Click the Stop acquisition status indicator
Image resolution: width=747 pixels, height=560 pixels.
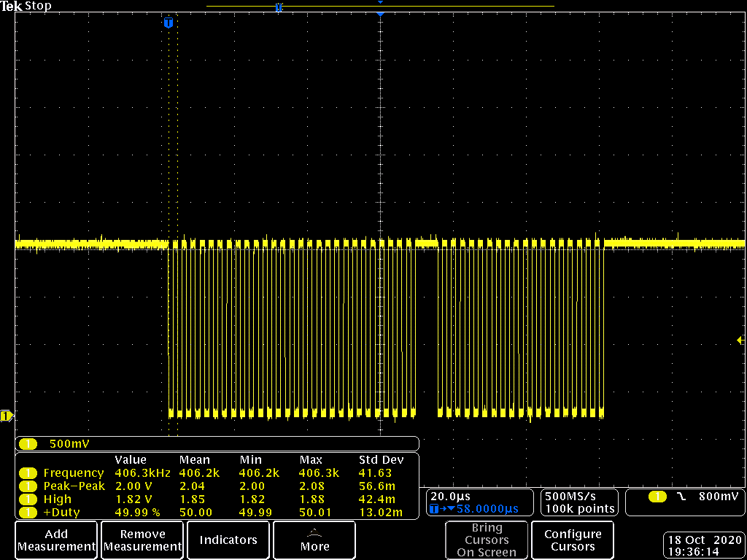pyautogui.click(x=39, y=6)
